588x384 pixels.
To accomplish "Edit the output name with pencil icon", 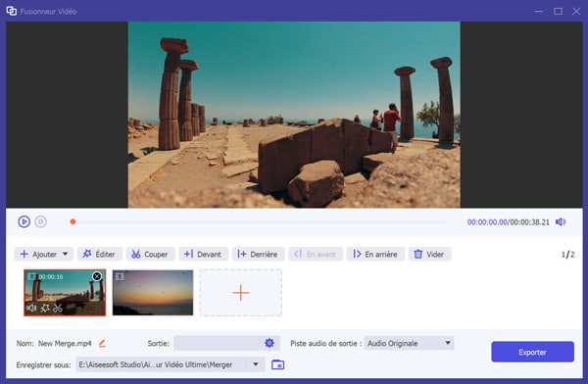I will point(102,343).
